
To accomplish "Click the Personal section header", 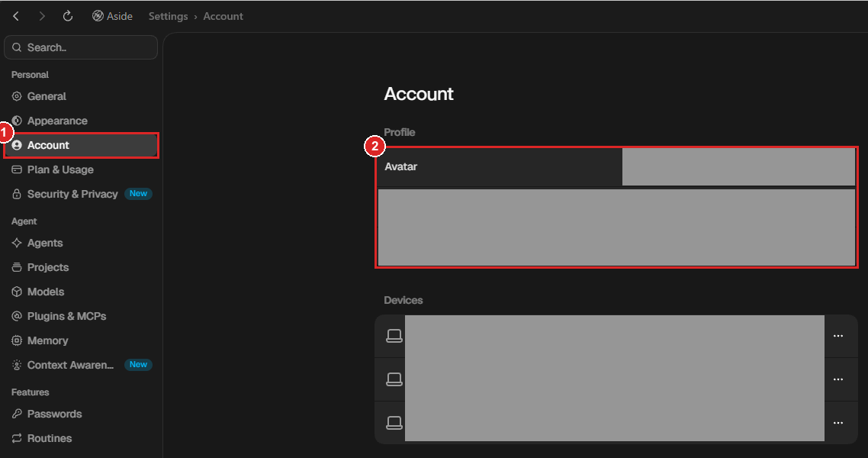I will point(30,75).
